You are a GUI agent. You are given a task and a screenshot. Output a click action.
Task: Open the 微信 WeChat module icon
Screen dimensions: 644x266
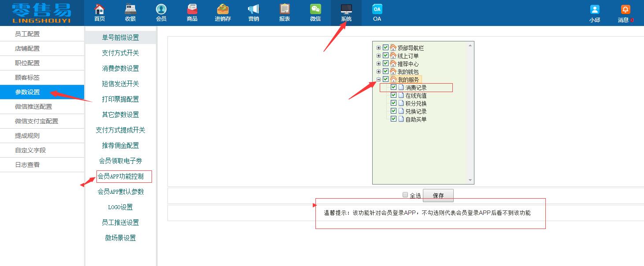(315, 12)
